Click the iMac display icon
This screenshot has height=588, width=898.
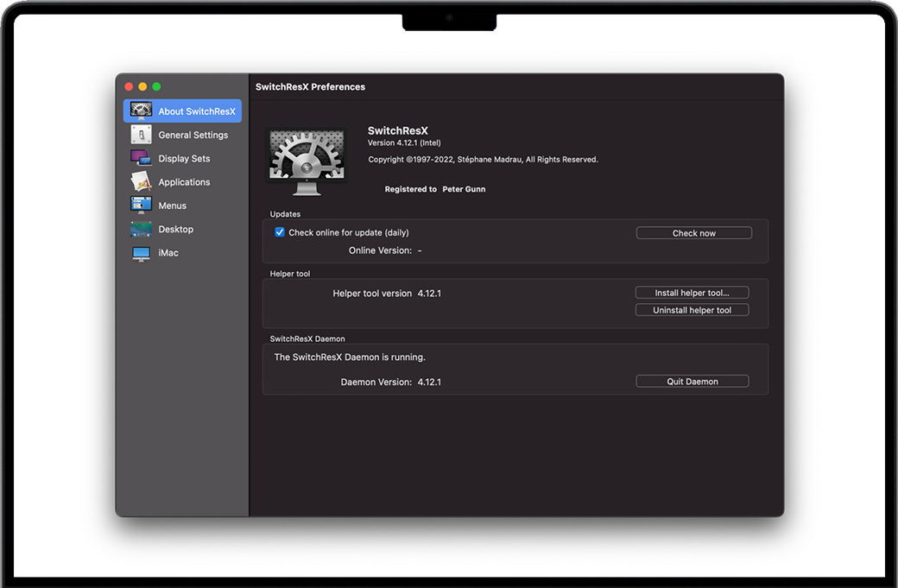[x=141, y=253]
